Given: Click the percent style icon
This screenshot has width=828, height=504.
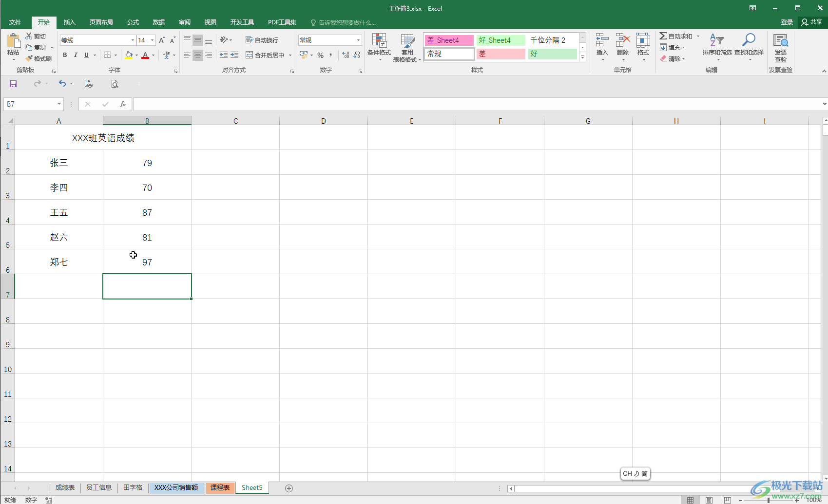Looking at the screenshot, I should (320, 55).
